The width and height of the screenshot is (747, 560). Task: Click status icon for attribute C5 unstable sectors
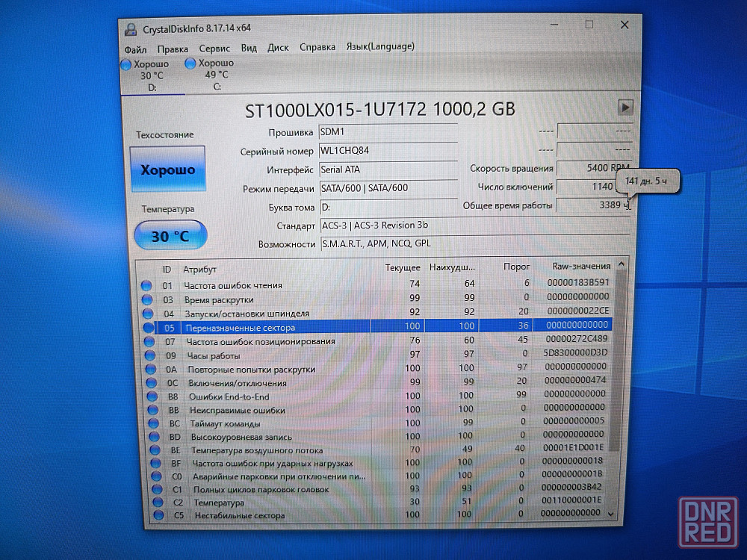point(158,515)
